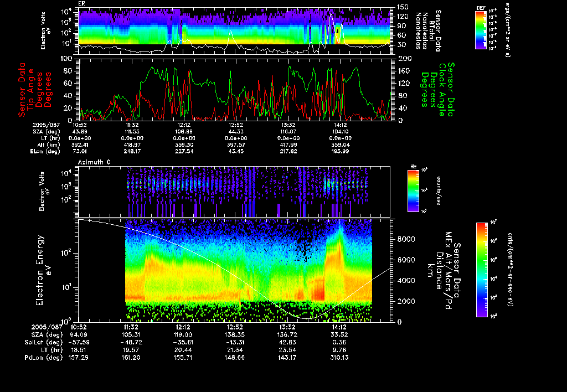Click the Tip and Clock Angle line plot
The height and width of the screenshot is (392, 567).
[235, 89]
